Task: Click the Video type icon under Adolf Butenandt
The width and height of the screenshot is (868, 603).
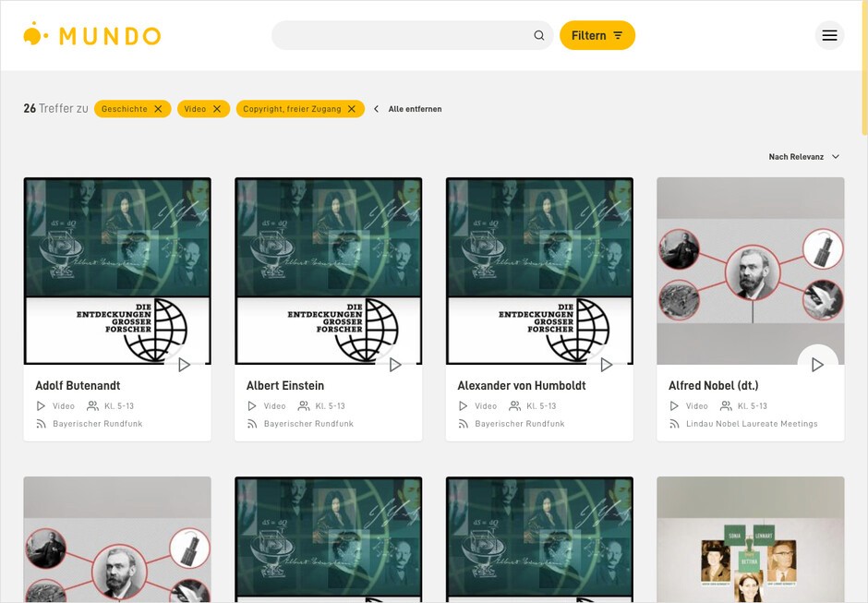Action: pyautogui.click(x=41, y=406)
